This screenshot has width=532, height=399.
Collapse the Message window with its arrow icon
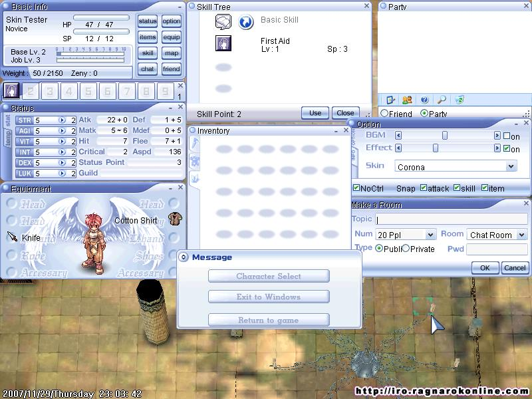(x=184, y=257)
